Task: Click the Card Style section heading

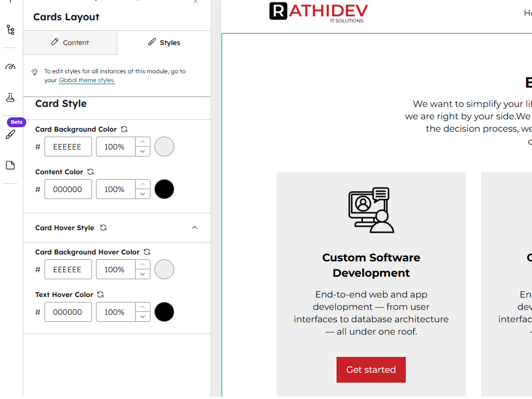Action: pyautogui.click(x=61, y=103)
